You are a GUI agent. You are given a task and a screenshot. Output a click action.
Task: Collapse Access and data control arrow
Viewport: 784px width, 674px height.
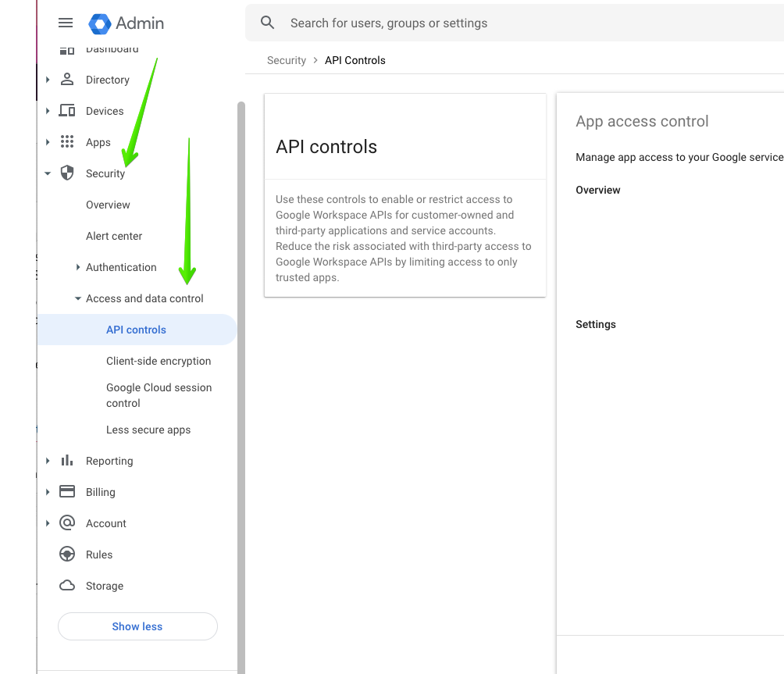77,298
